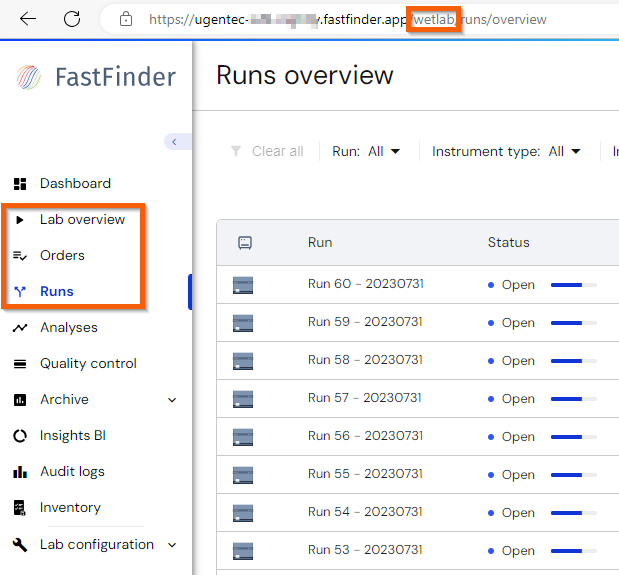Open Run 59 - 20230731

coord(365,322)
